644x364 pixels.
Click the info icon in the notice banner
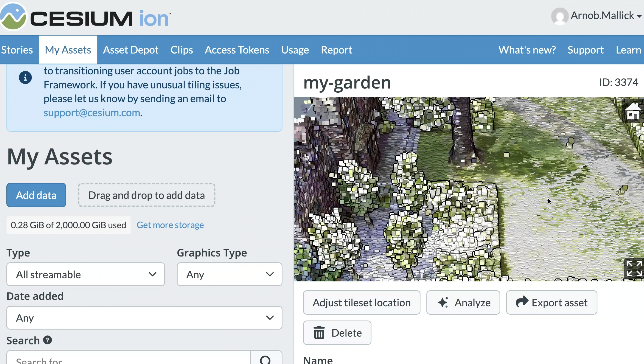click(x=25, y=78)
